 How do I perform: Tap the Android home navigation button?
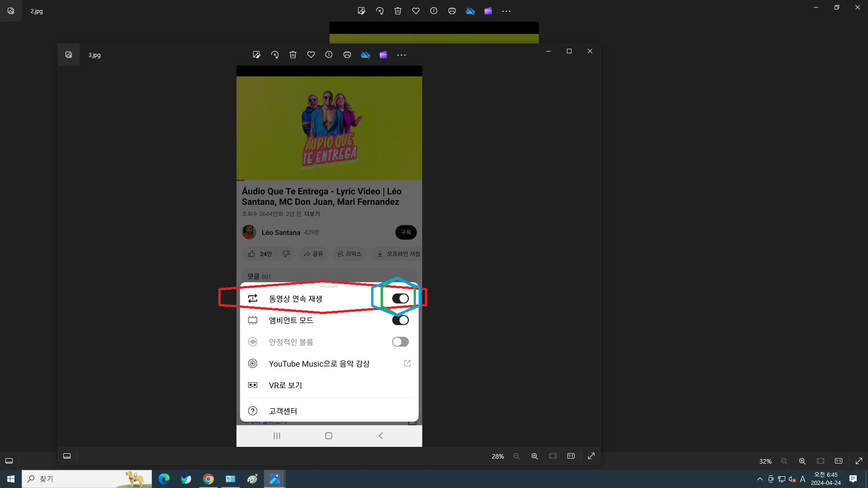coord(329,436)
